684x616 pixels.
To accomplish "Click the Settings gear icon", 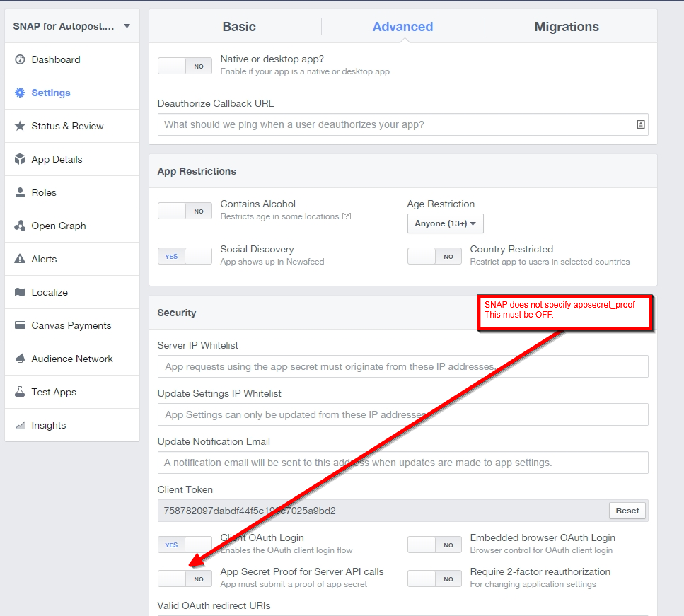I will click(20, 93).
